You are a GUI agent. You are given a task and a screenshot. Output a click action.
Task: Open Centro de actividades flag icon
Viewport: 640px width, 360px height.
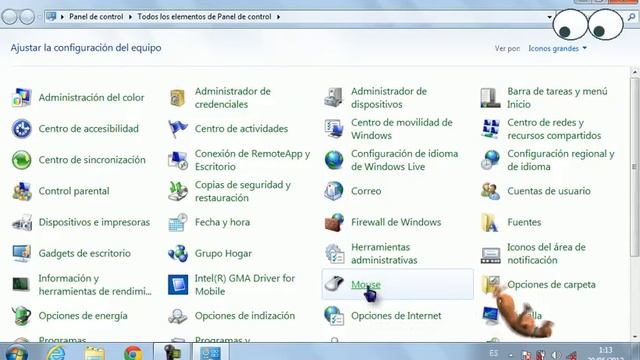pyautogui.click(x=178, y=129)
